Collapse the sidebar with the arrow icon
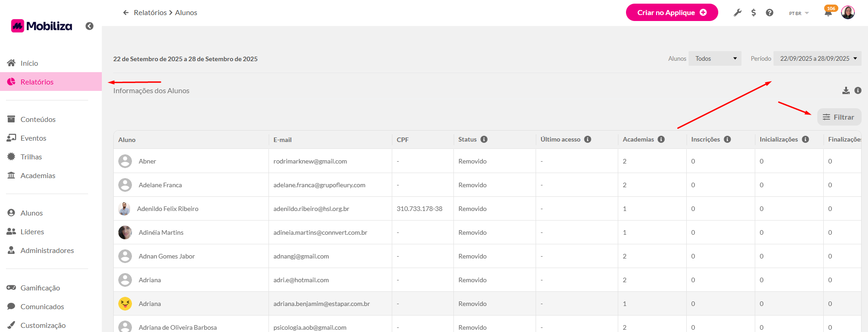 pyautogui.click(x=89, y=26)
